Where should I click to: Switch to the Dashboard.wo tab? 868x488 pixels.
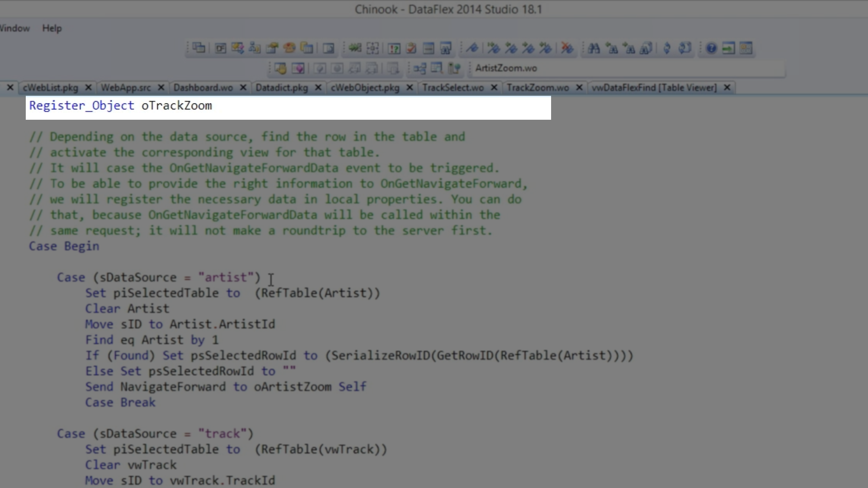tap(203, 88)
